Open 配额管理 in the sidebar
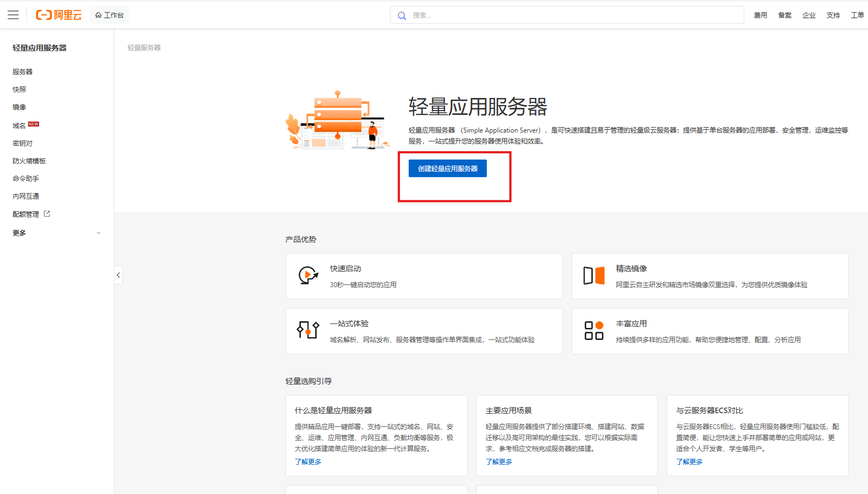Viewport: 868px width, 494px height. click(26, 214)
